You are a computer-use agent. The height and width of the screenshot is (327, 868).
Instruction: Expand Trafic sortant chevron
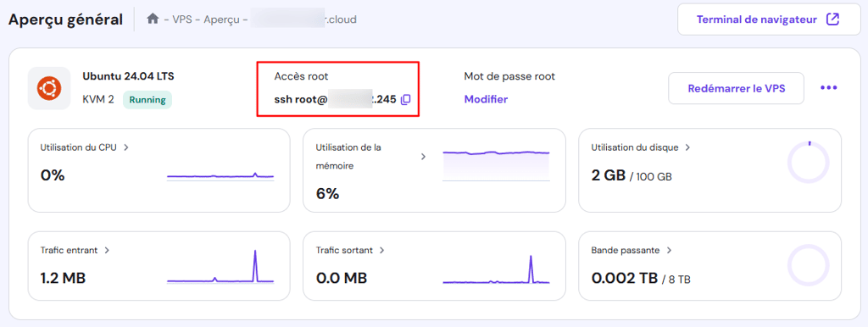coord(382,250)
